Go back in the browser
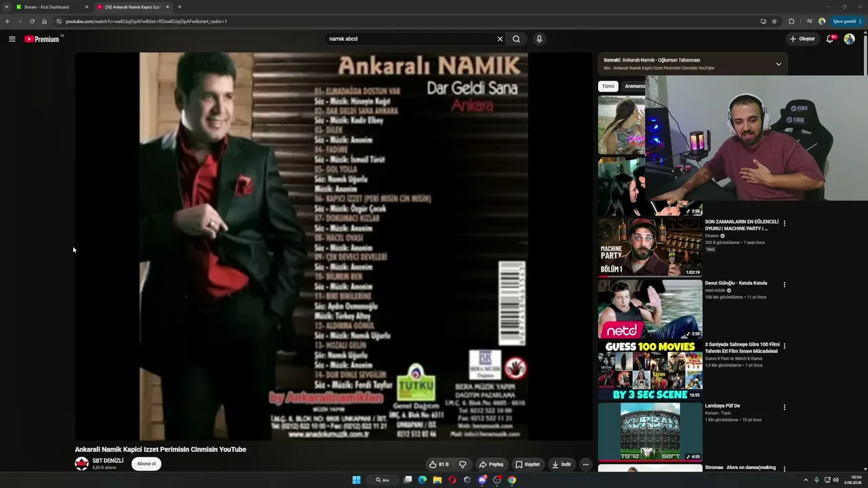Image resolution: width=868 pixels, height=488 pixels. click(x=7, y=21)
